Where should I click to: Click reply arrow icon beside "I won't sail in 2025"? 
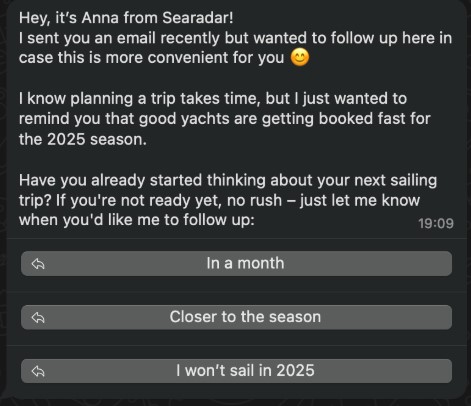click(x=38, y=371)
